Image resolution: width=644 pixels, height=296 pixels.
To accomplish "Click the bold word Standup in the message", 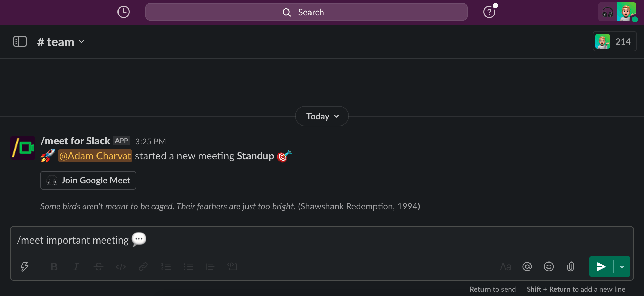I will pos(255,156).
